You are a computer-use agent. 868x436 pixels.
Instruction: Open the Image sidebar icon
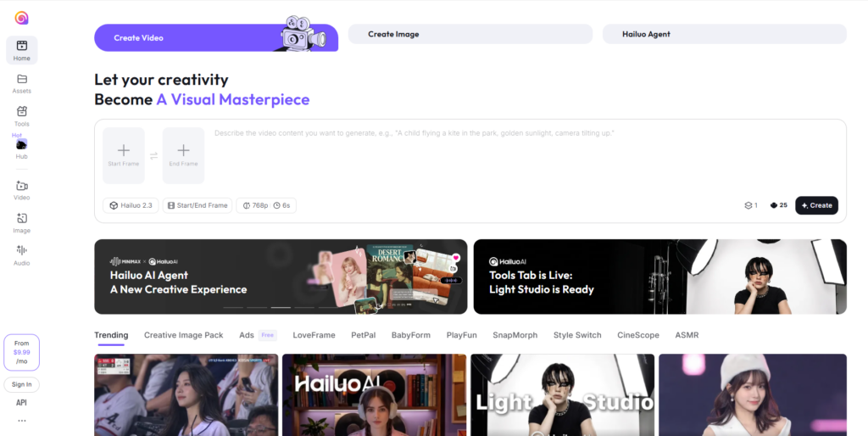click(22, 218)
